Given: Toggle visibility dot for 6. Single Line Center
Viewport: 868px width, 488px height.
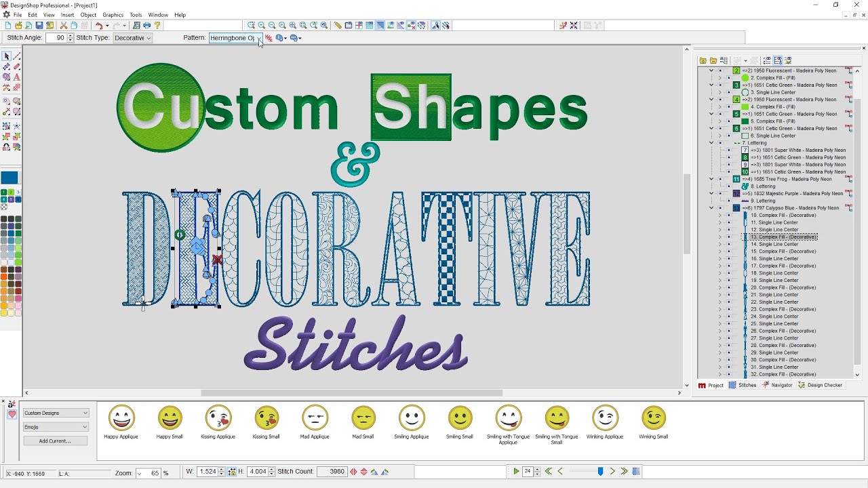Looking at the screenshot, I should [x=729, y=136].
